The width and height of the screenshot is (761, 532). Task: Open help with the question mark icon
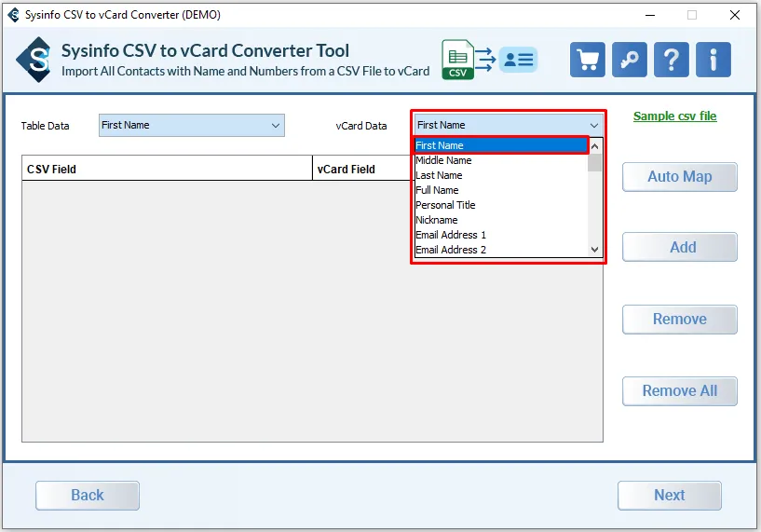[x=672, y=60]
